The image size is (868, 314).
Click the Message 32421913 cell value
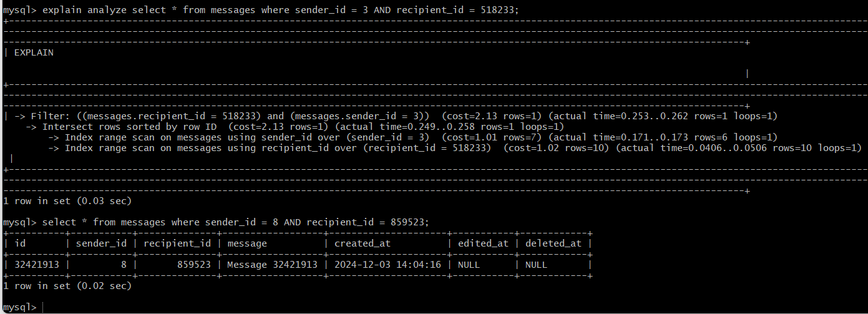pos(272,265)
